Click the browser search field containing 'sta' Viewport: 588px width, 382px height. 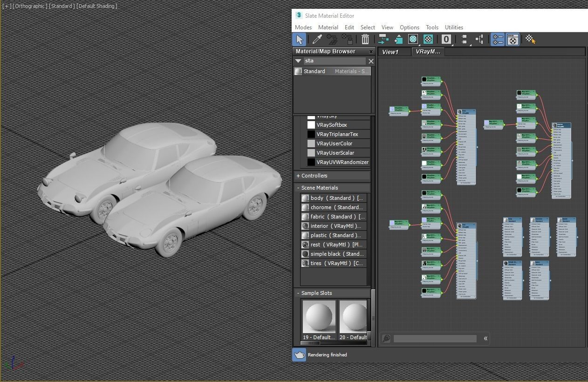point(335,61)
